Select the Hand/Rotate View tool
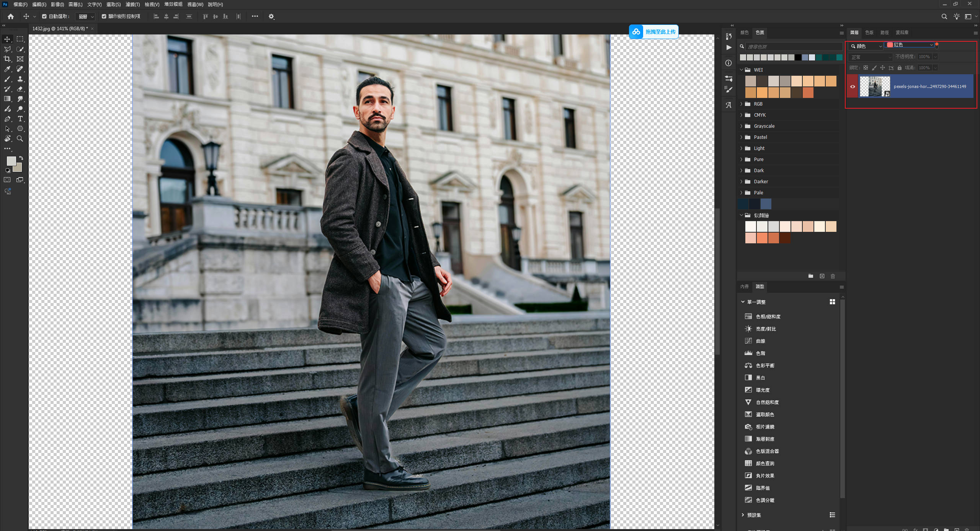The height and width of the screenshot is (531, 980). click(x=7, y=138)
